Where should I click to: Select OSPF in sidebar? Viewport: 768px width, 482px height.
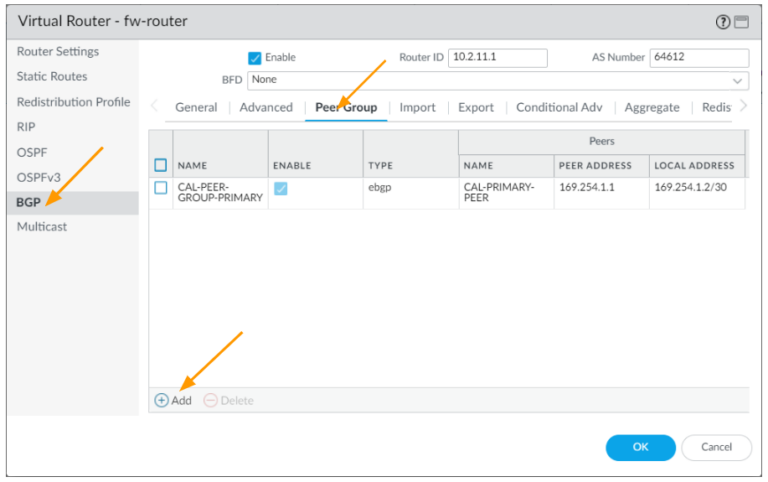32,152
